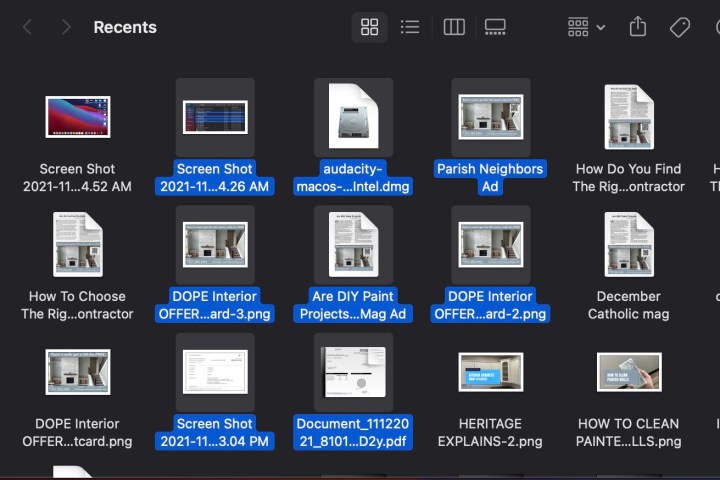
Task: Select Screen Shot 2021-11 4.52 AM
Action: pos(77,118)
